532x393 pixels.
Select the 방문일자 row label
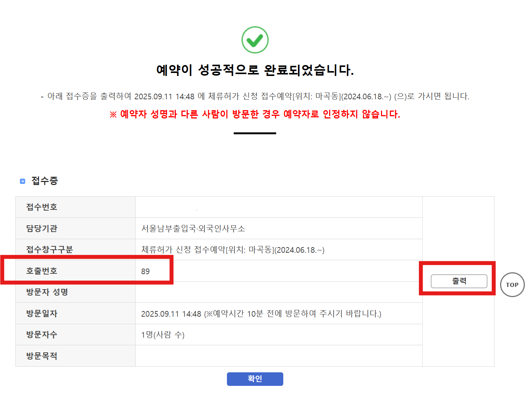[42, 314]
